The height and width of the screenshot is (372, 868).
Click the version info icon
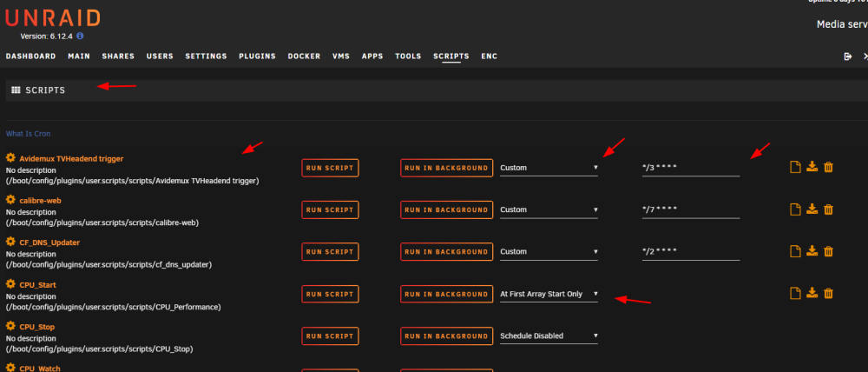point(80,36)
